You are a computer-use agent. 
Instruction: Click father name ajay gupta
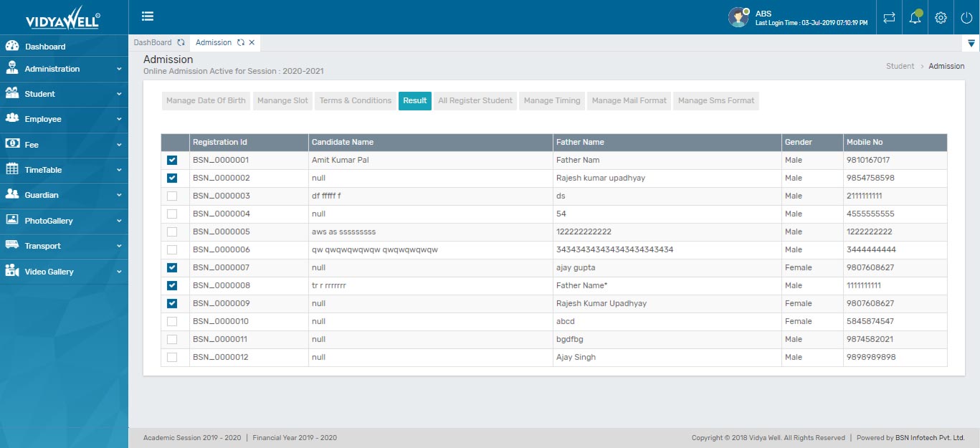tap(576, 267)
